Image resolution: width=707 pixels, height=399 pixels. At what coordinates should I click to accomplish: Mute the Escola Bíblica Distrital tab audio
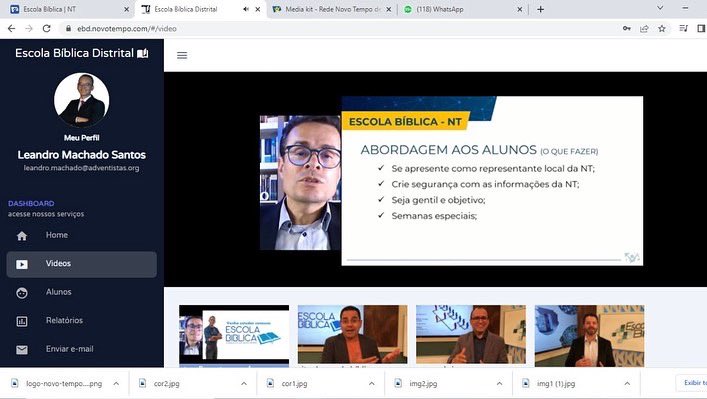(x=246, y=9)
